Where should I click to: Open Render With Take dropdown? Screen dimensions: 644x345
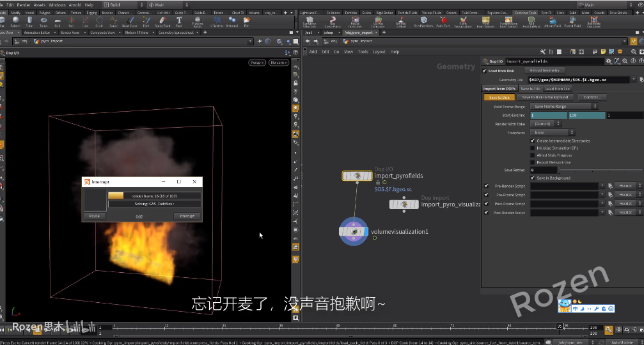[546, 123]
